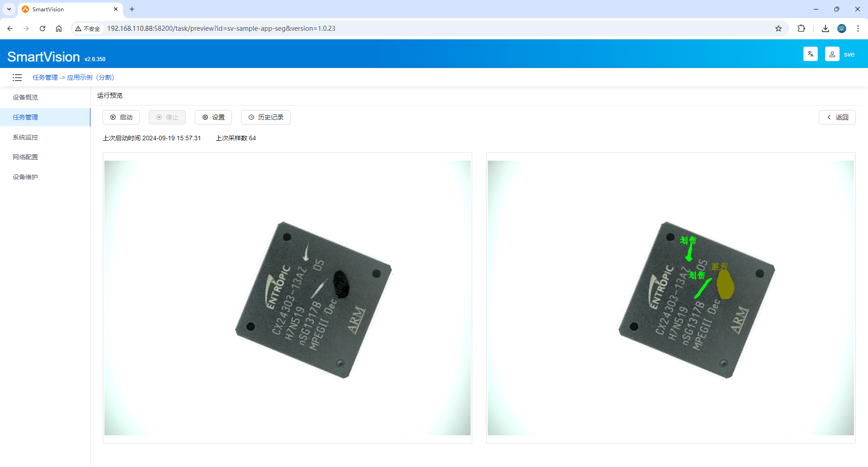Viewport: 868px width, 467px height.
Task: Open the browser downloads icon
Action: tap(826, 29)
